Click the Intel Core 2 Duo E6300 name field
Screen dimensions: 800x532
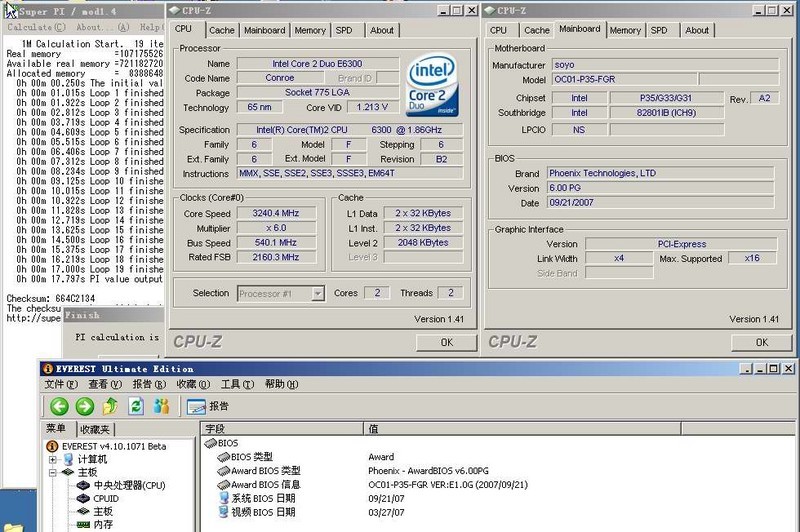tap(317, 64)
